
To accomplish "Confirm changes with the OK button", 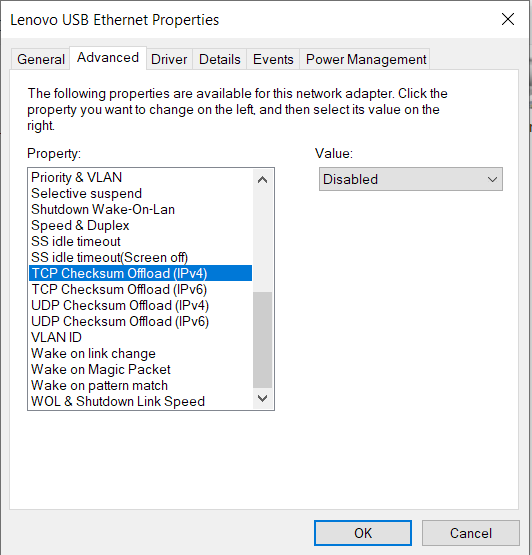I will click(363, 533).
